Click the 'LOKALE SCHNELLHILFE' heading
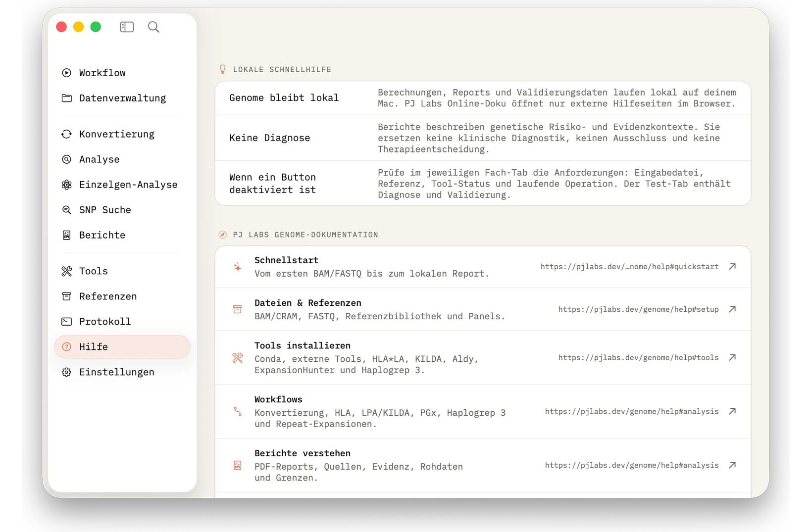The width and height of the screenshot is (812, 532). 282,69
